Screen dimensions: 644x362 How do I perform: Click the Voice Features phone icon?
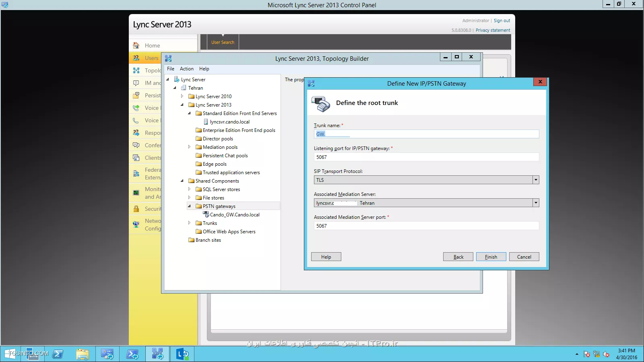tap(136, 120)
